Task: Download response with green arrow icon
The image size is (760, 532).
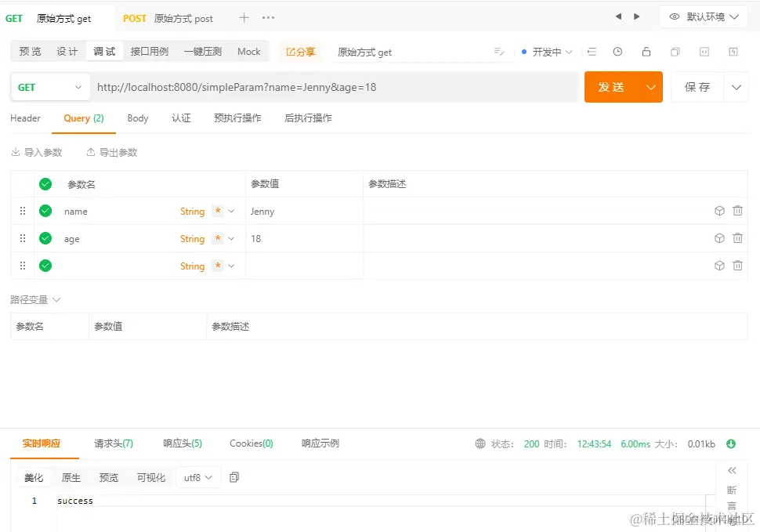Action: click(731, 443)
